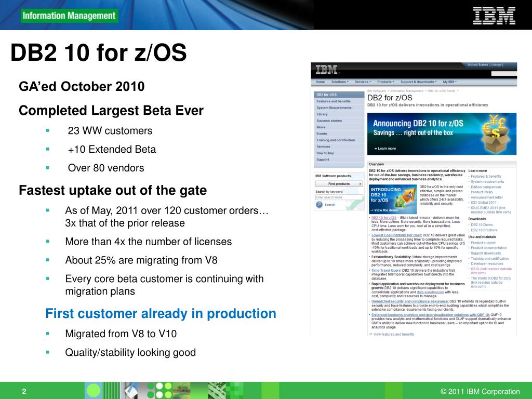532x399 pixels.
Task: Open the Solutions dropdown menu
Action: coord(340,82)
